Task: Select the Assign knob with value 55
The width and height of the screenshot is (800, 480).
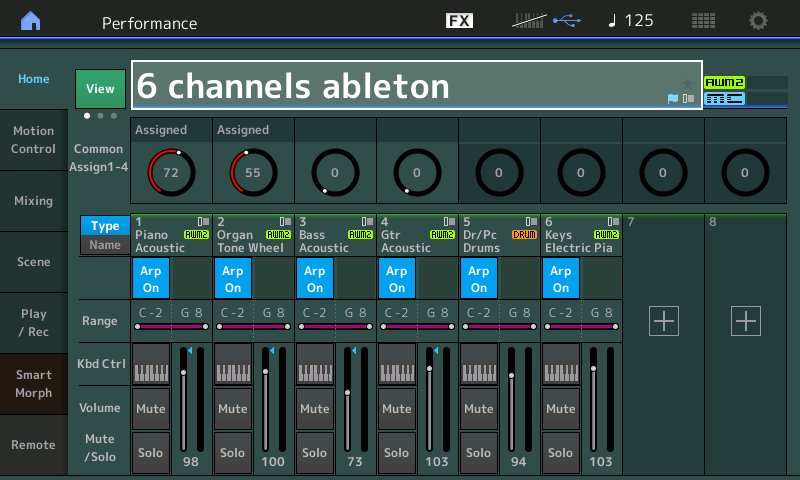Action: 254,172
